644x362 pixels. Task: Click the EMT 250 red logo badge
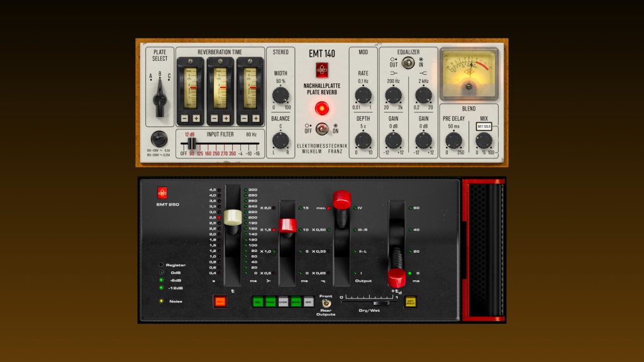click(x=162, y=193)
